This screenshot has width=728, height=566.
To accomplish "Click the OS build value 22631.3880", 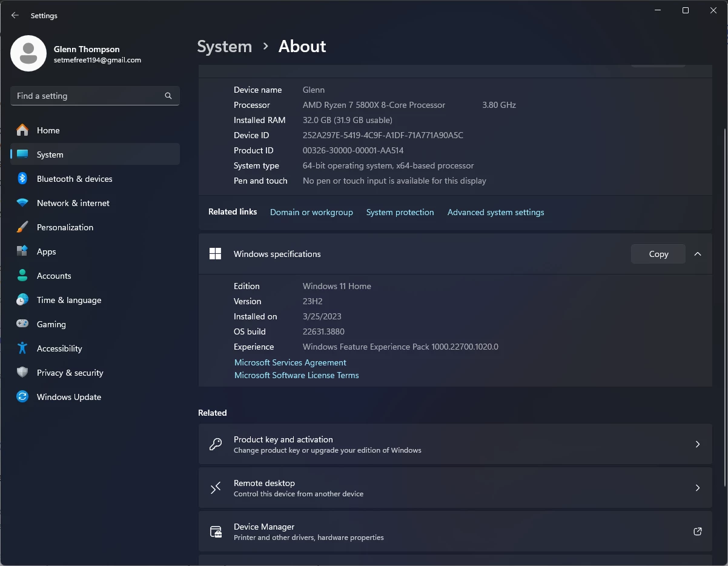I will [323, 331].
